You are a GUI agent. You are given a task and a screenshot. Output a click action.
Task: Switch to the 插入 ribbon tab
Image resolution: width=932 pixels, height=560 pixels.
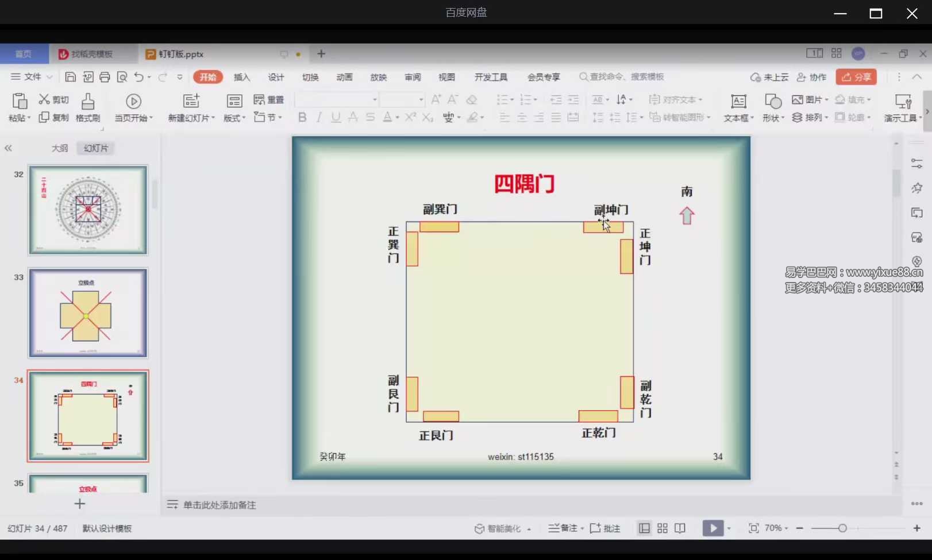(241, 76)
